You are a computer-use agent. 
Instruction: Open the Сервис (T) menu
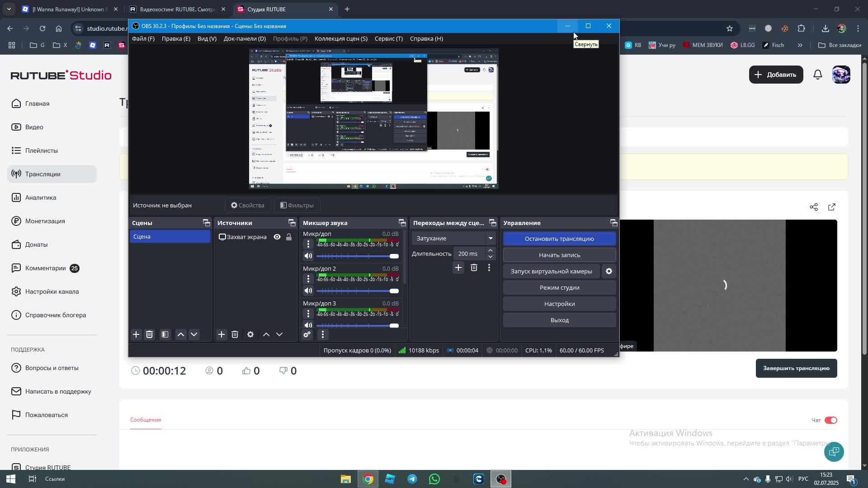pyautogui.click(x=389, y=38)
